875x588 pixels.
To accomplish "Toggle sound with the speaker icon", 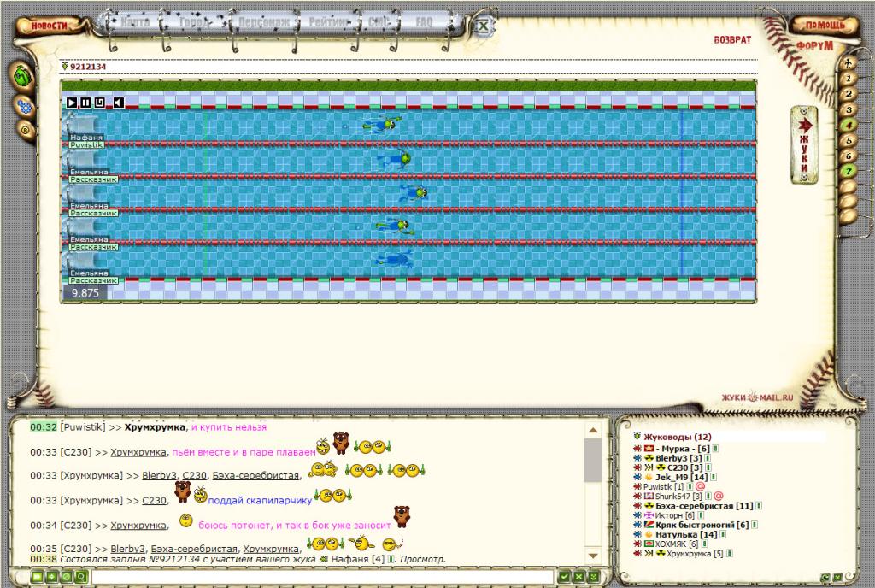I will coord(118,103).
